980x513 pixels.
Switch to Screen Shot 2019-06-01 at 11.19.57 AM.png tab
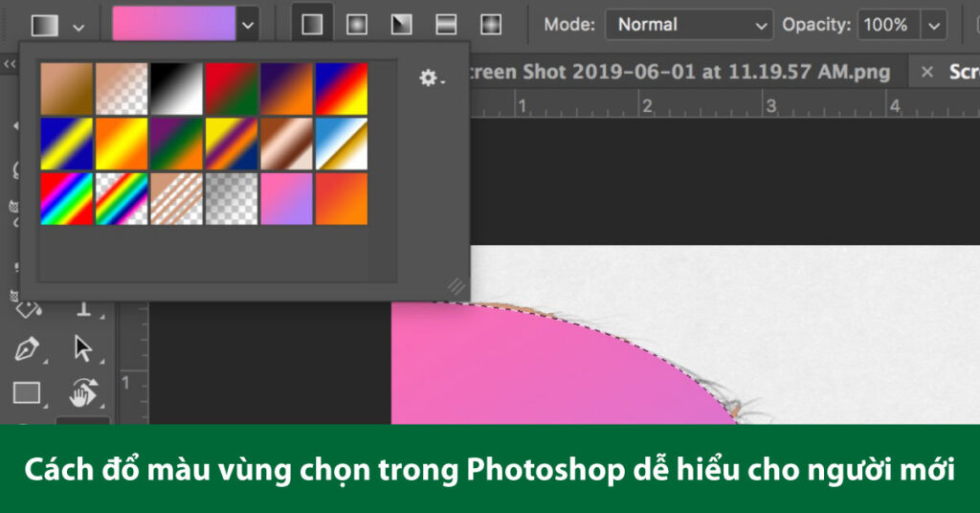coord(679,72)
